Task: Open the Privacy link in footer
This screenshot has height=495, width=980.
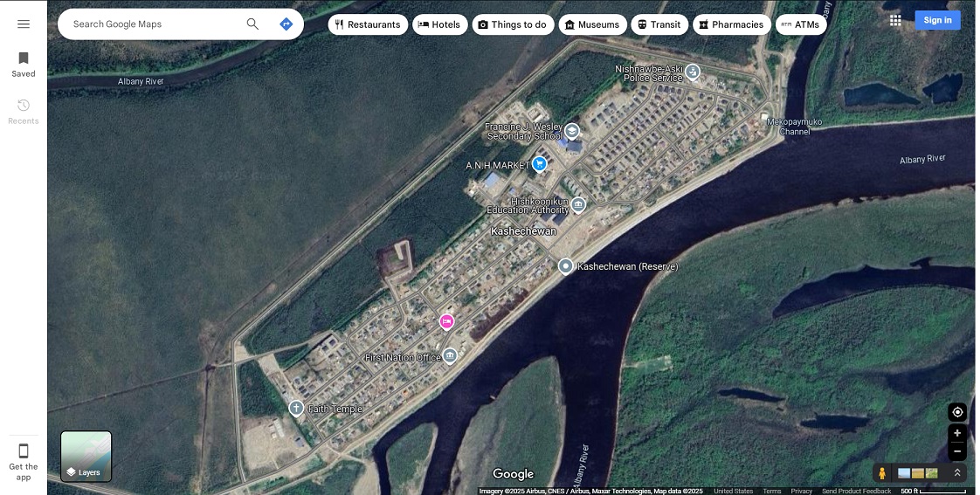Action: coord(801,492)
